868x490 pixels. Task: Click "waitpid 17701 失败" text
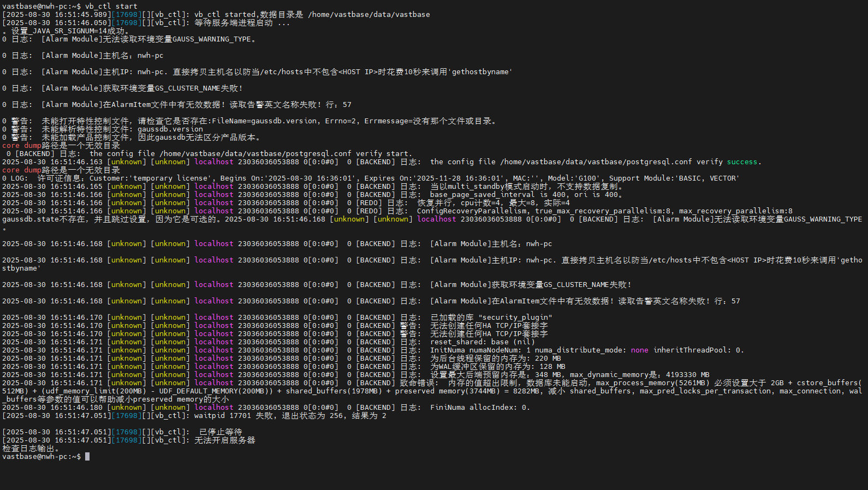click(x=234, y=416)
